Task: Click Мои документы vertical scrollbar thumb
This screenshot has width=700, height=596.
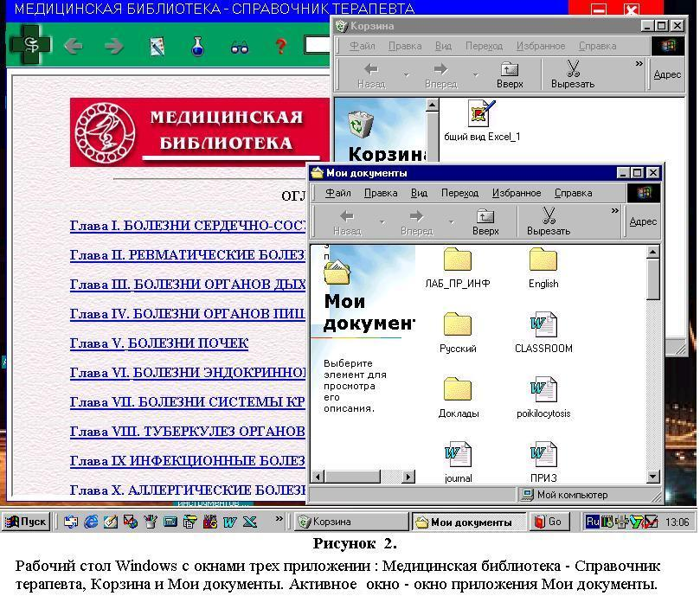Action: pyautogui.click(x=652, y=279)
